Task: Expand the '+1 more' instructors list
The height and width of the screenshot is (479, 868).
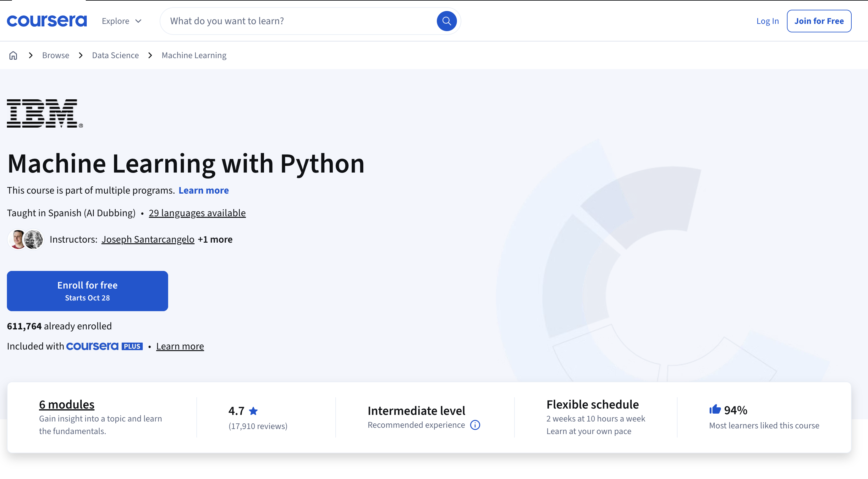Action: coord(215,239)
